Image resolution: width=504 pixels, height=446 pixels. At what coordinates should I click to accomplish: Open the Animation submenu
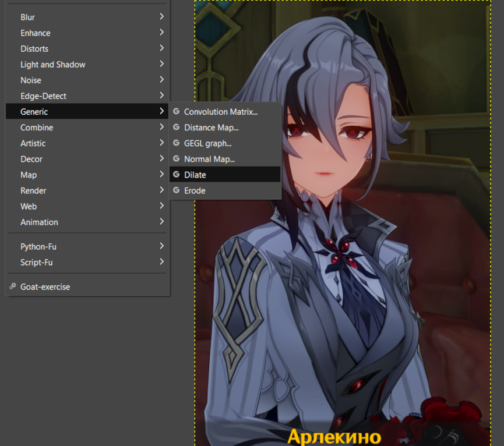87,222
